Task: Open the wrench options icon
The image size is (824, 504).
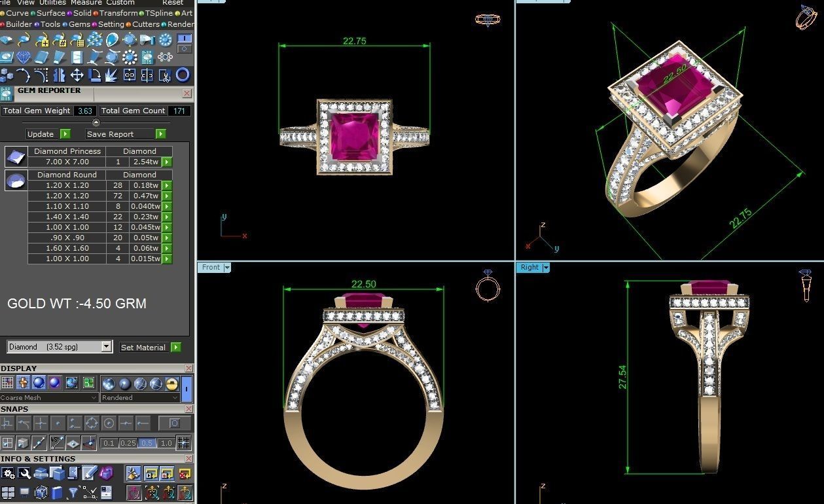Action: (24, 473)
